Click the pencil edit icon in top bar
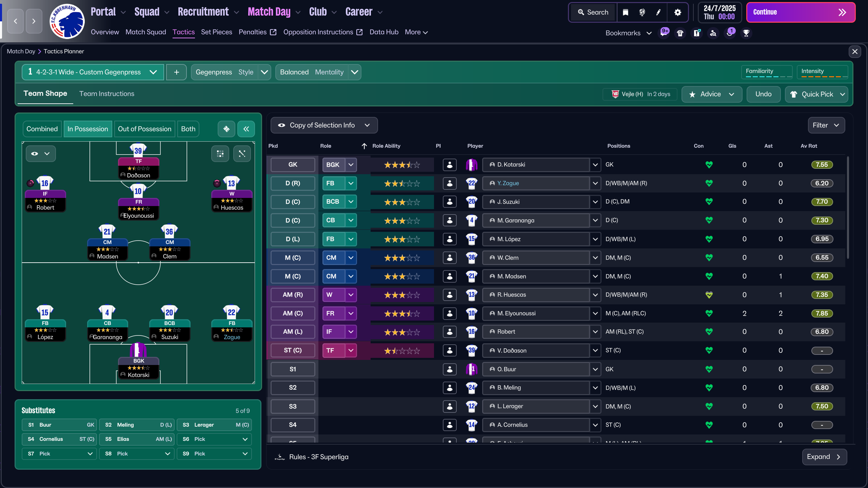The width and height of the screenshot is (868, 488). (x=658, y=13)
